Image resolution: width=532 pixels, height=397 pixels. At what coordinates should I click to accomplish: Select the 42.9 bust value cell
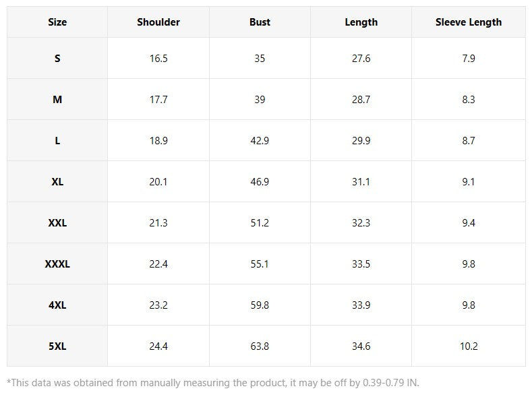pyautogui.click(x=260, y=140)
